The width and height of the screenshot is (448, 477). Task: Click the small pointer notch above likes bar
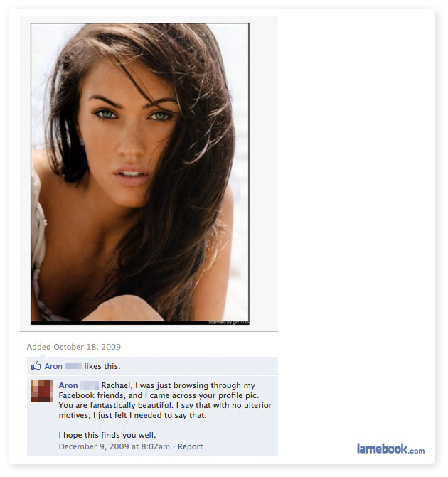[x=42, y=355]
